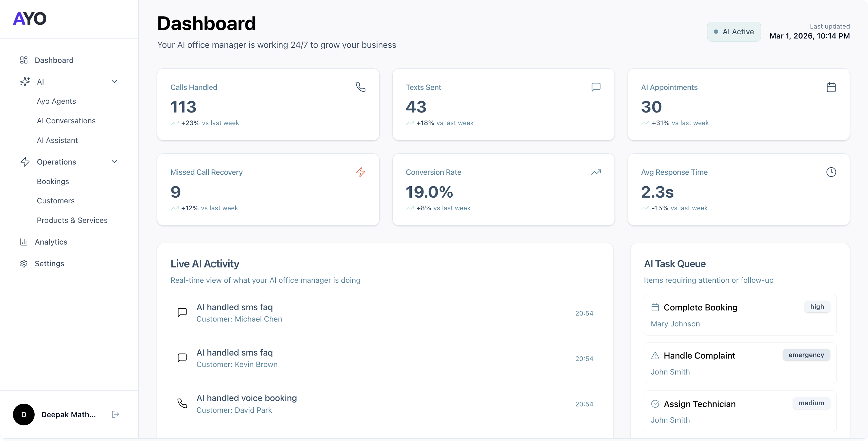Open AI Conversations sub-item
868x441 pixels.
pyautogui.click(x=66, y=121)
